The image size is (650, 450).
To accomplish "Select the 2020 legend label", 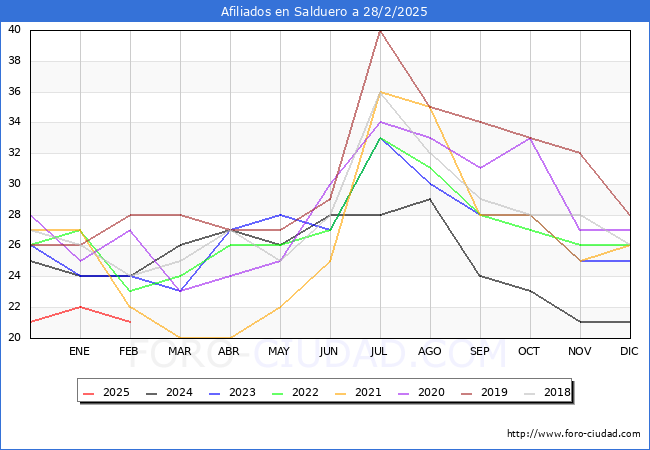I will pyautogui.click(x=431, y=392).
